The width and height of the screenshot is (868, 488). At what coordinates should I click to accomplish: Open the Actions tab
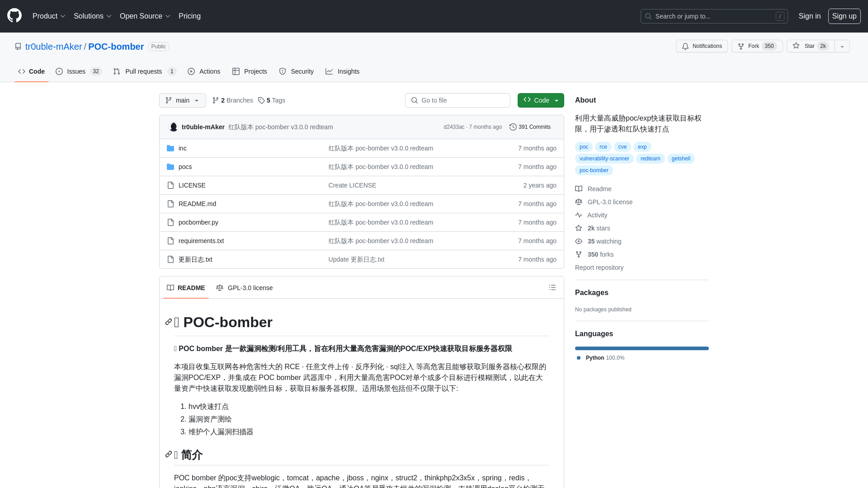pyautogui.click(x=204, y=71)
